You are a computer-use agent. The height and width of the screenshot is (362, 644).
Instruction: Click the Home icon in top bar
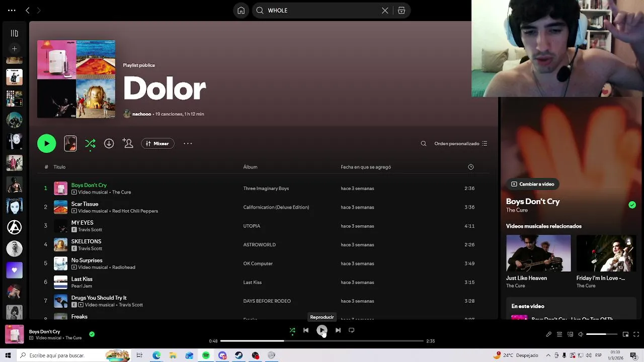(241, 11)
